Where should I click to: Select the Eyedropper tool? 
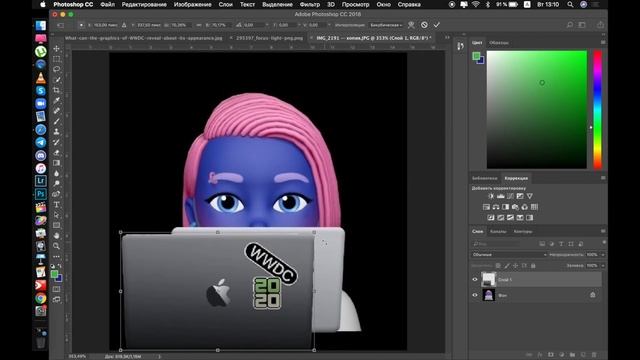pos(56,100)
